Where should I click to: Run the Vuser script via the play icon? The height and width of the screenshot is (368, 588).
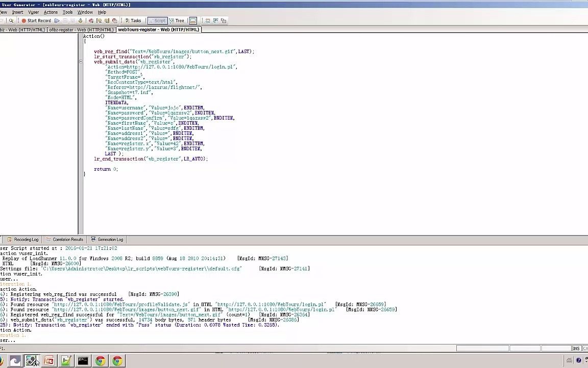[57, 20]
